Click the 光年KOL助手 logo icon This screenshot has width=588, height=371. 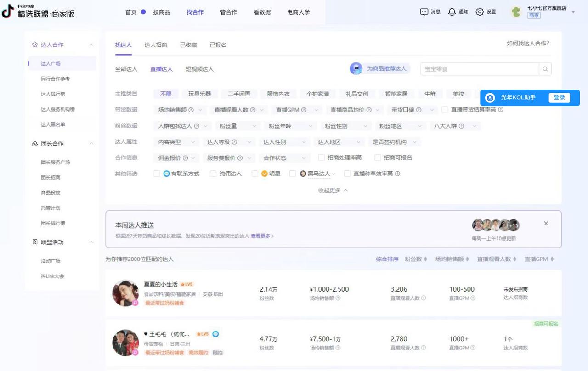(x=490, y=98)
